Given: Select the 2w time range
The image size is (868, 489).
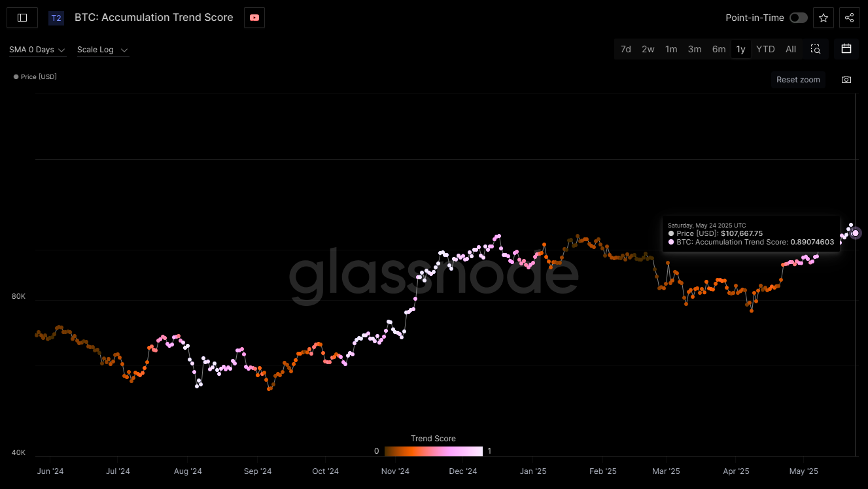Looking at the screenshot, I should tap(648, 49).
